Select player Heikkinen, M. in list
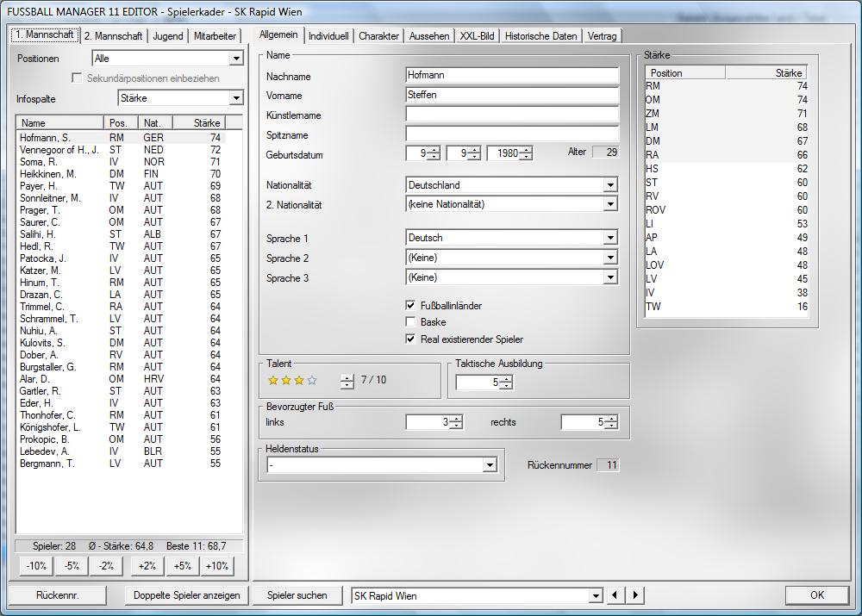The width and height of the screenshot is (862, 616). pos(121,174)
